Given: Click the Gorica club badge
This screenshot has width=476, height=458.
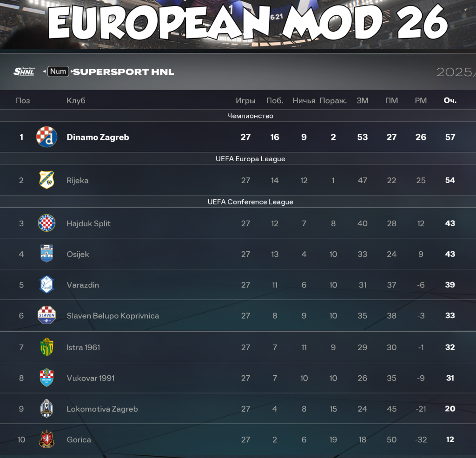Looking at the screenshot, I should 46,439.
